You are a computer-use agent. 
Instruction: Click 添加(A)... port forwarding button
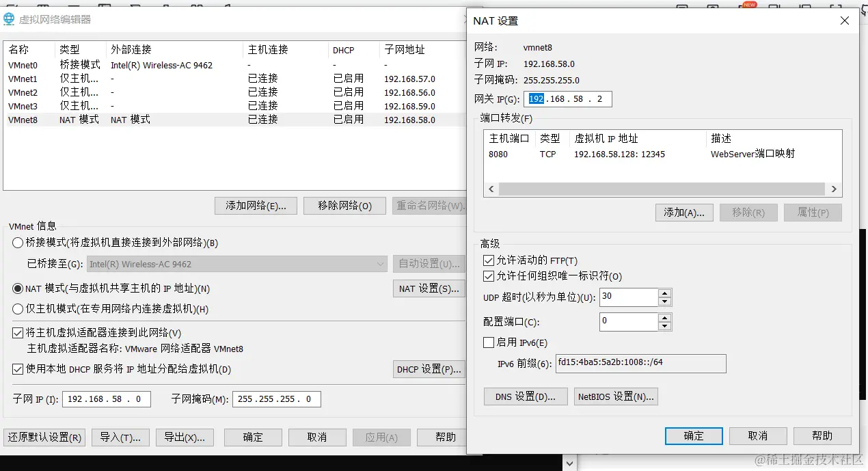click(x=684, y=213)
